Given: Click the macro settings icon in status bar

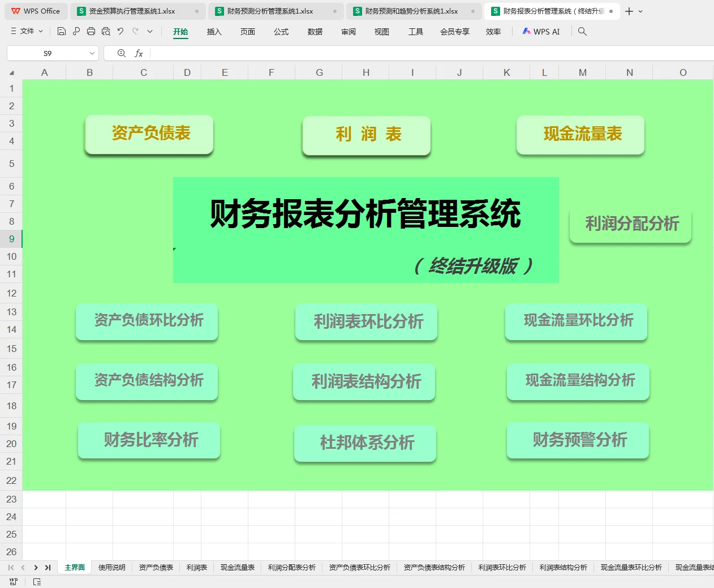Looking at the screenshot, I should (x=14, y=581).
